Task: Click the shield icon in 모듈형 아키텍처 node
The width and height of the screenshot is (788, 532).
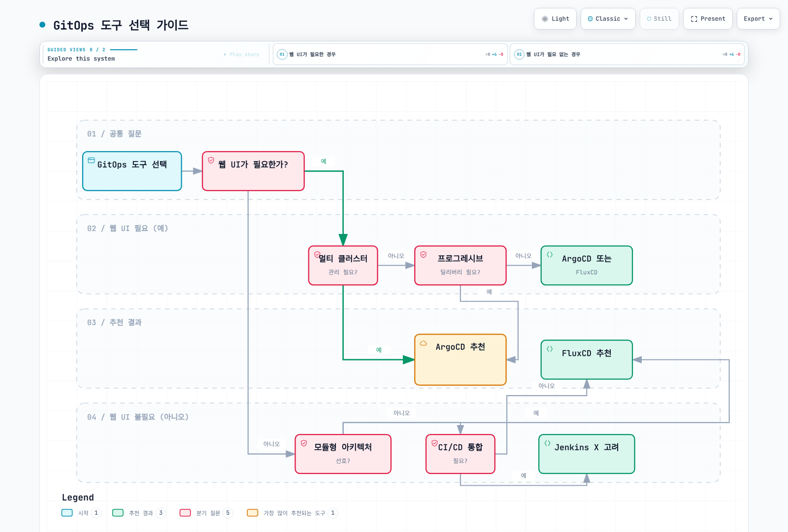Action: coord(304,443)
